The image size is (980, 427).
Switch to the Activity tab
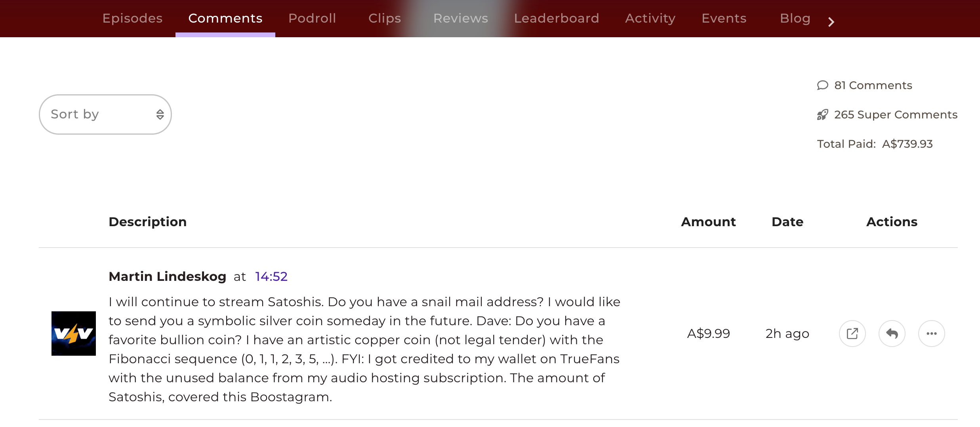pos(650,18)
